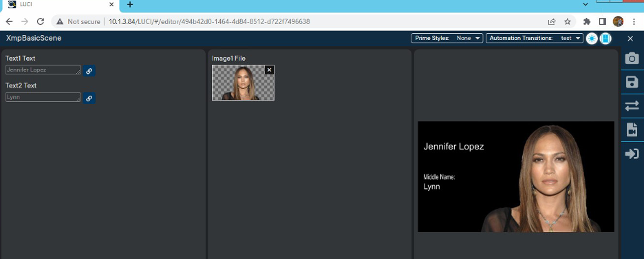Click the sign-in arrow icon in sidebar
Viewport: 644px width, 259px height.
(632, 154)
